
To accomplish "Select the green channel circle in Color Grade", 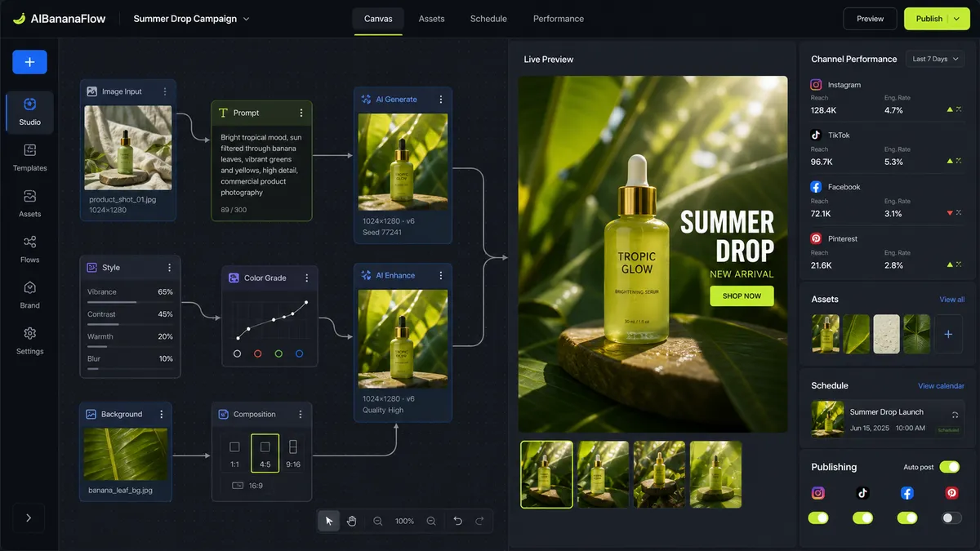I will tap(278, 353).
